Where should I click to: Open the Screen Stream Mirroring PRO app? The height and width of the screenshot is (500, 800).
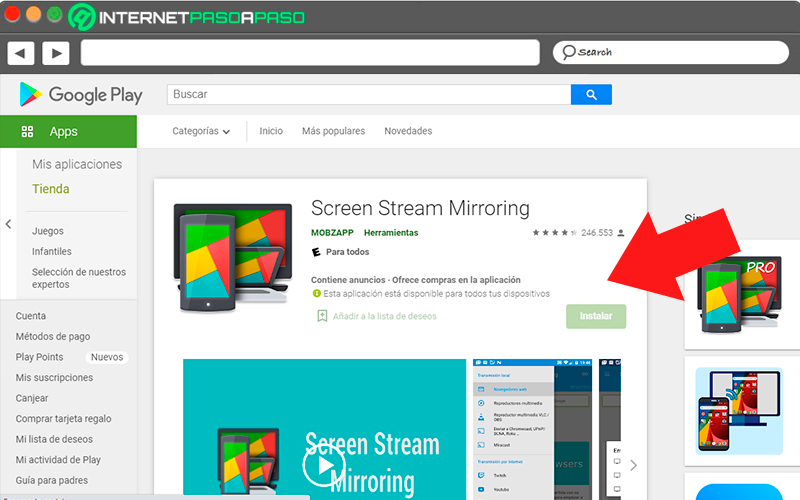click(741, 294)
